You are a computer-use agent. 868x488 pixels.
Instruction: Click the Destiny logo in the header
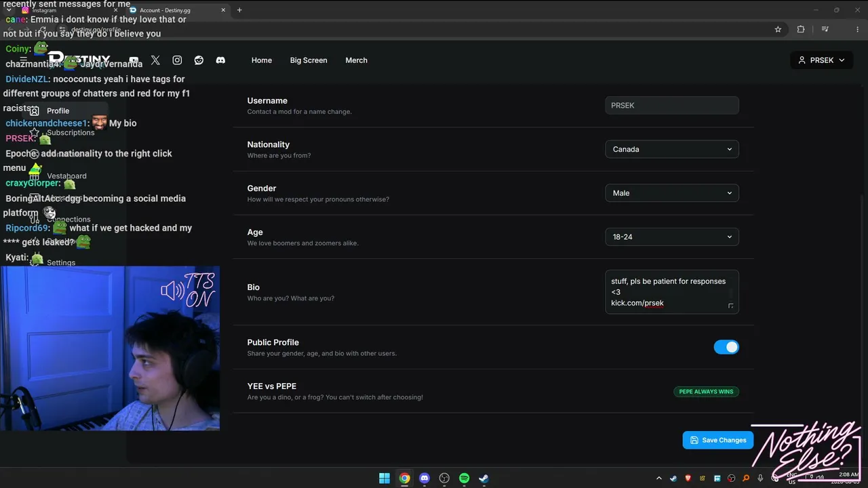point(79,60)
